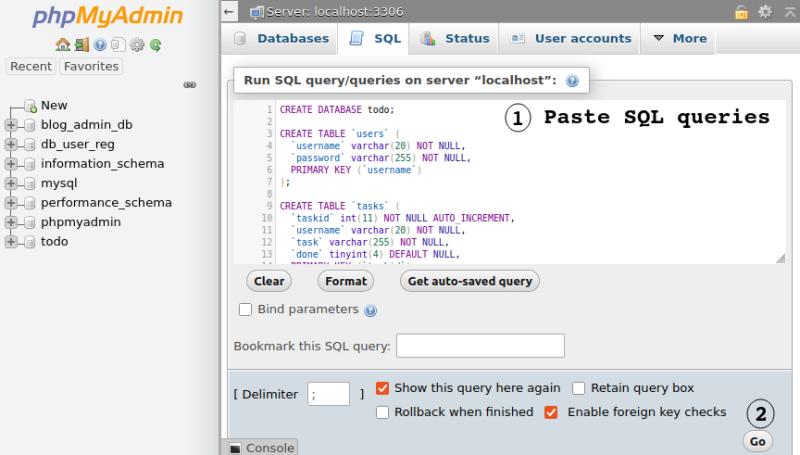The image size is (800, 455).
Task: Select the SQL tab
Action: point(373,38)
